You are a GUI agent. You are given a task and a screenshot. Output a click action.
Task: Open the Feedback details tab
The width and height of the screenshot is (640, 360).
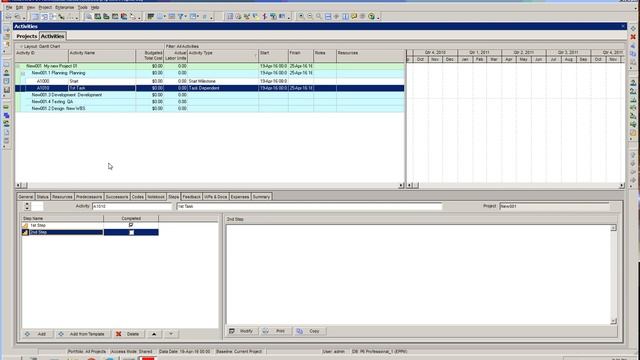(191, 197)
